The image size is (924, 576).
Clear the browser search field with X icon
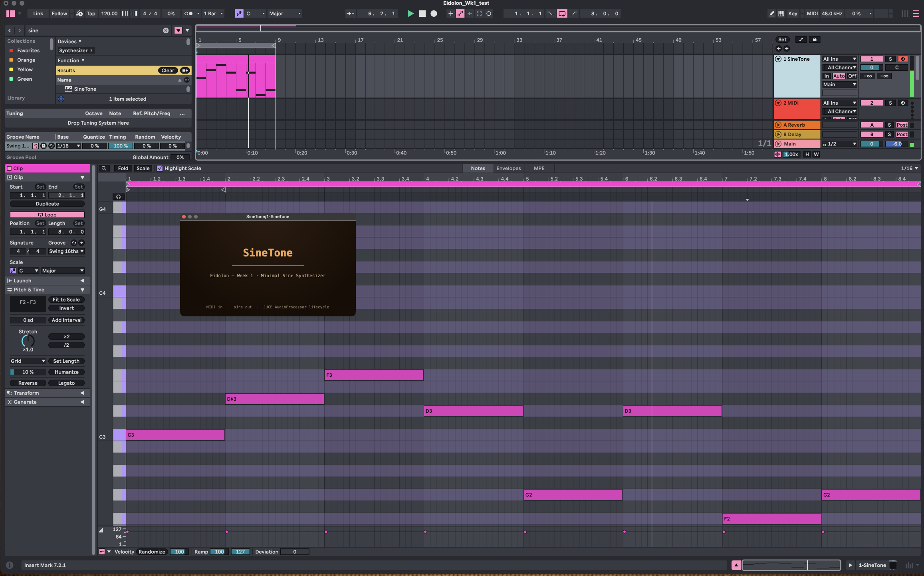pos(166,30)
